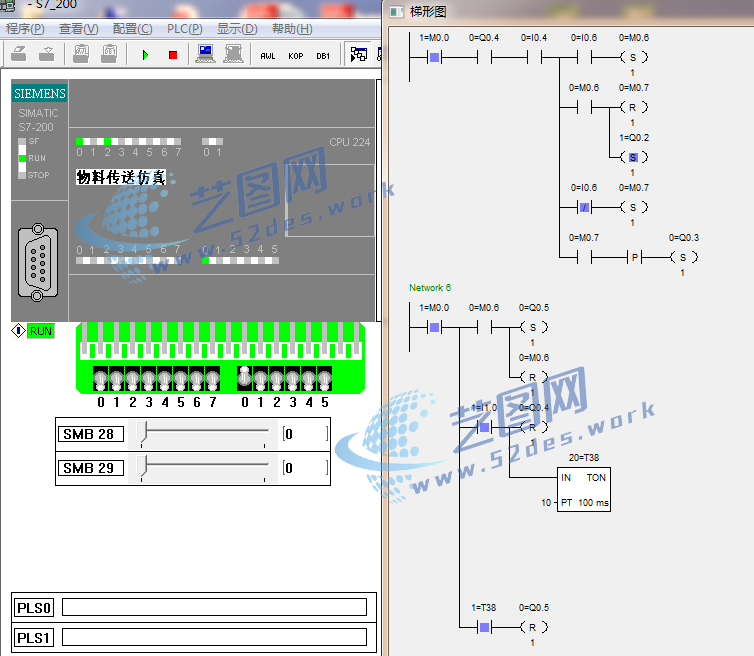Toggle input switch 3 in the second switch group
Image resolution: width=754 pixels, height=656 pixels.
tap(292, 379)
